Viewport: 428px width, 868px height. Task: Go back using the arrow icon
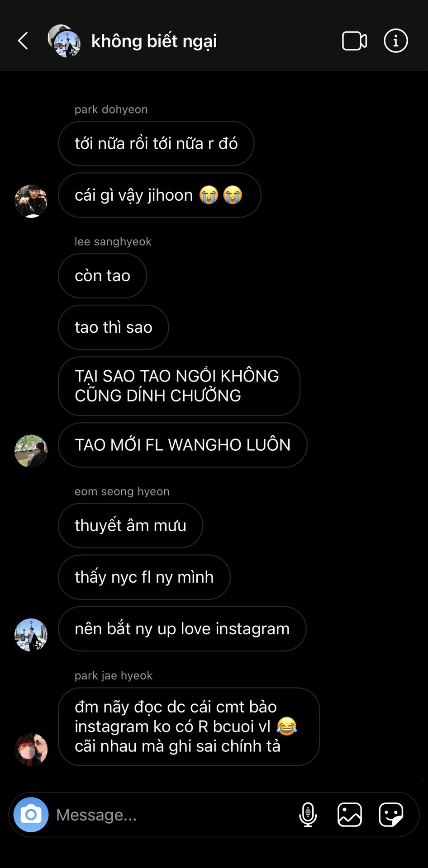pyautogui.click(x=23, y=41)
